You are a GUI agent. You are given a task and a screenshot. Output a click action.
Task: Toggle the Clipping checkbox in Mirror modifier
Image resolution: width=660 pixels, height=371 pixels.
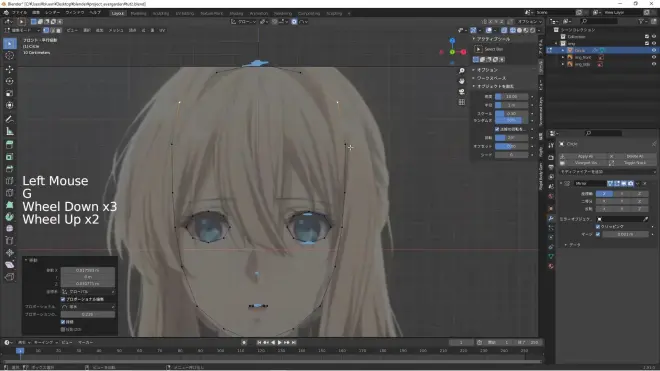[x=598, y=227]
